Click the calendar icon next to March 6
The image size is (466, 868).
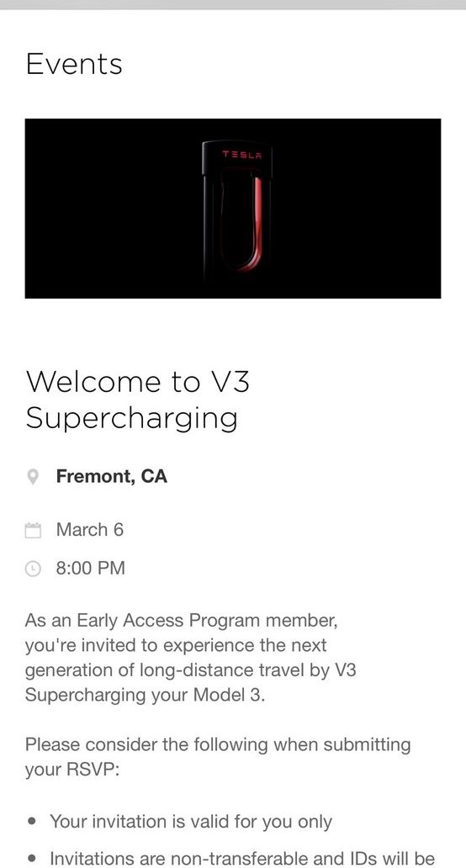click(x=33, y=531)
